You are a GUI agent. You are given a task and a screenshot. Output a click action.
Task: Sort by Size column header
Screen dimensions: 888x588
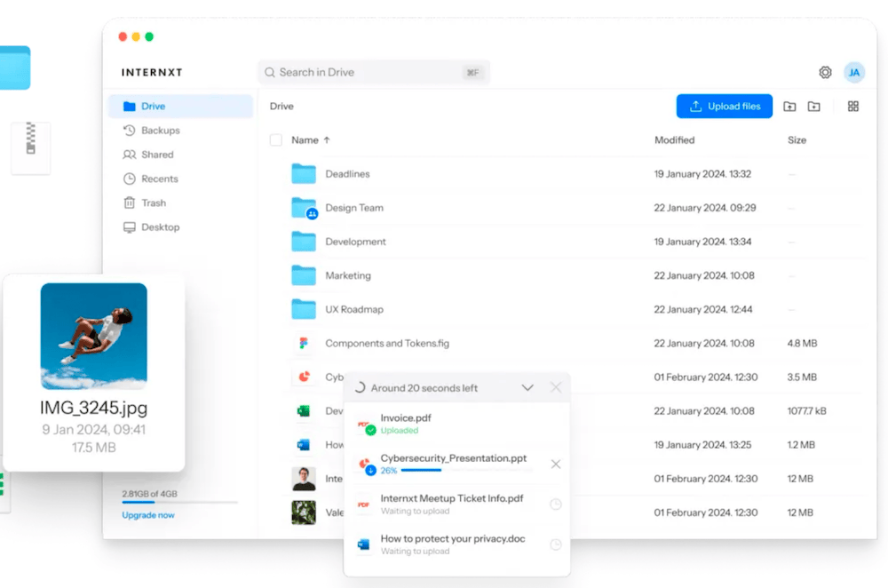pos(797,140)
